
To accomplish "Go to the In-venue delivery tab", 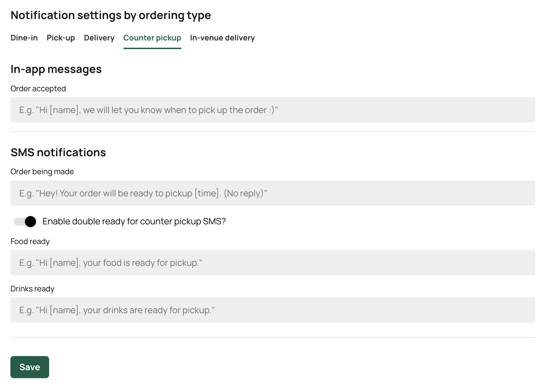I will (222, 38).
